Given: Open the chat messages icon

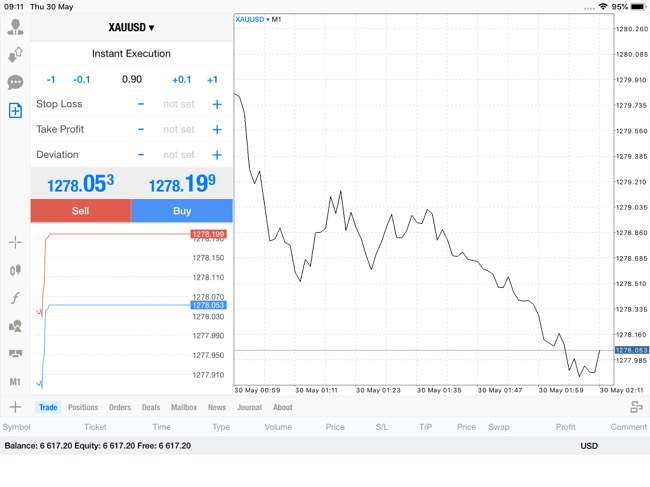Looking at the screenshot, I should pos(15,83).
